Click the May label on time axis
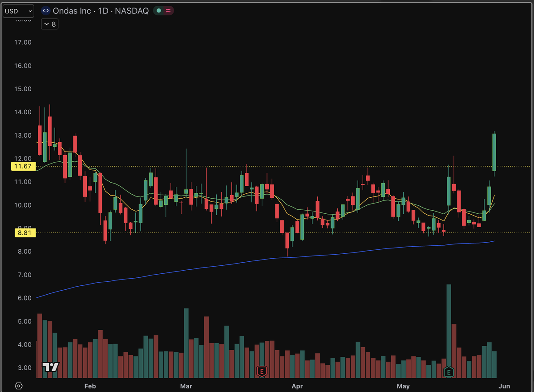534x392 pixels. (403, 386)
